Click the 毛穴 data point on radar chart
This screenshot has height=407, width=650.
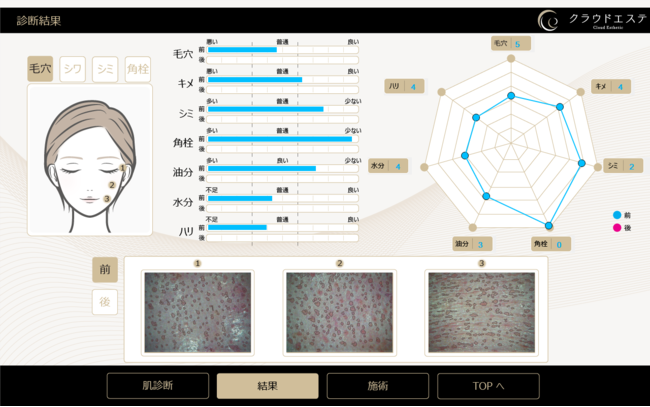[x=511, y=96]
